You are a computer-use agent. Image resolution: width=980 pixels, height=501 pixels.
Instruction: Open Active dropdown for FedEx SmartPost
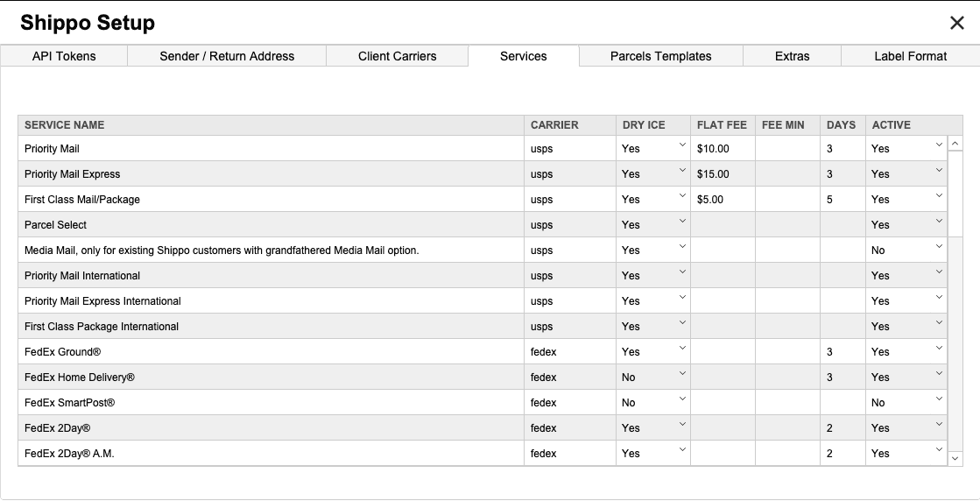pyautogui.click(x=906, y=403)
